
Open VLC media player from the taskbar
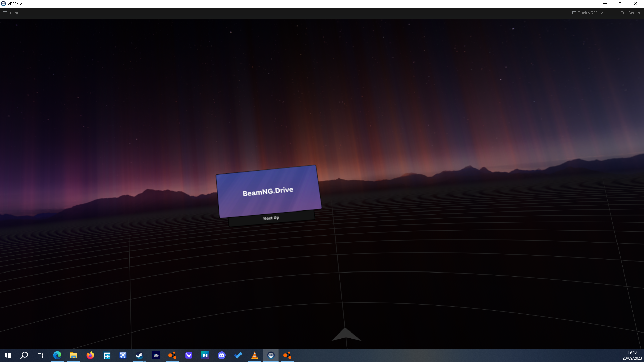pos(255,355)
